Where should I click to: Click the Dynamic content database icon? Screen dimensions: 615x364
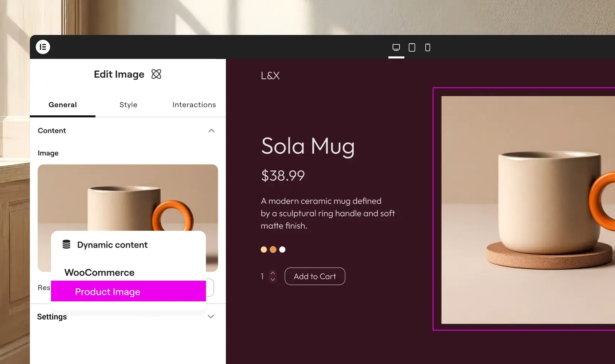66,244
